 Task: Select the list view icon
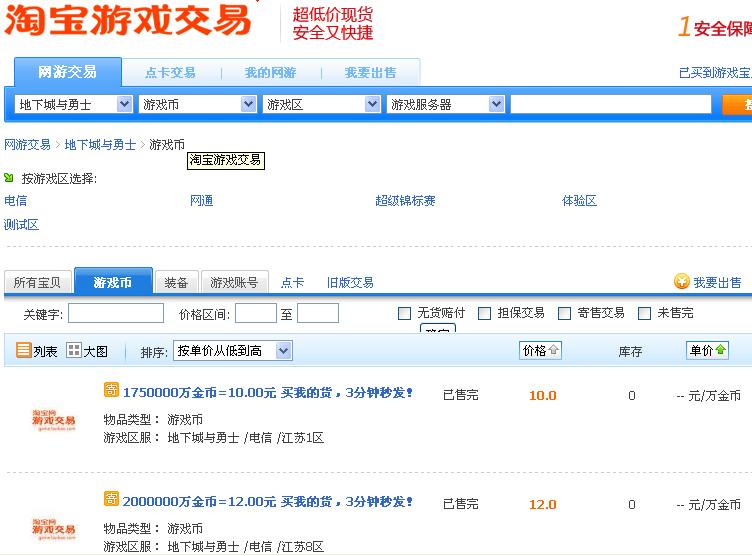click(x=24, y=350)
